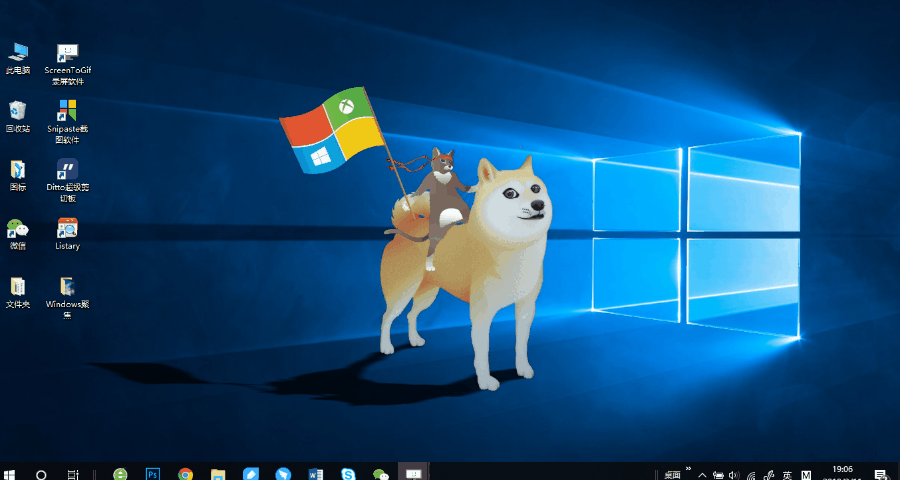Select the 回收站 recycle bin icon

pyautogui.click(x=18, y=117)
